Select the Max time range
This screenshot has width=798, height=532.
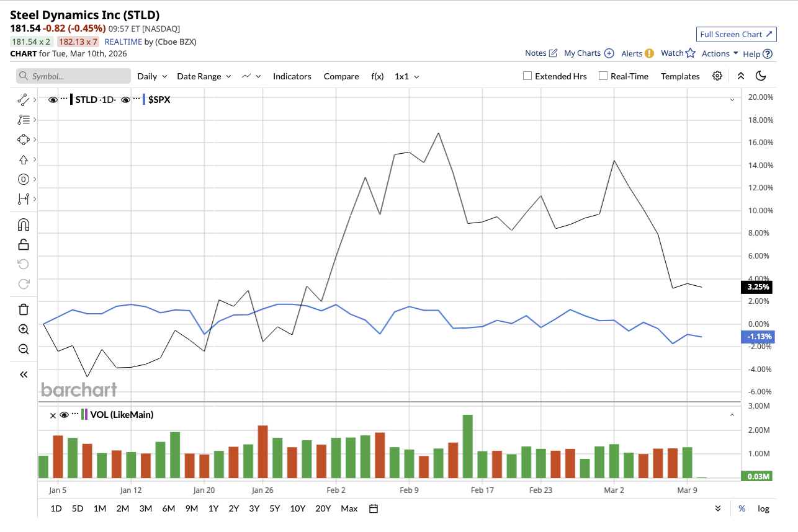tap(349, 508)
